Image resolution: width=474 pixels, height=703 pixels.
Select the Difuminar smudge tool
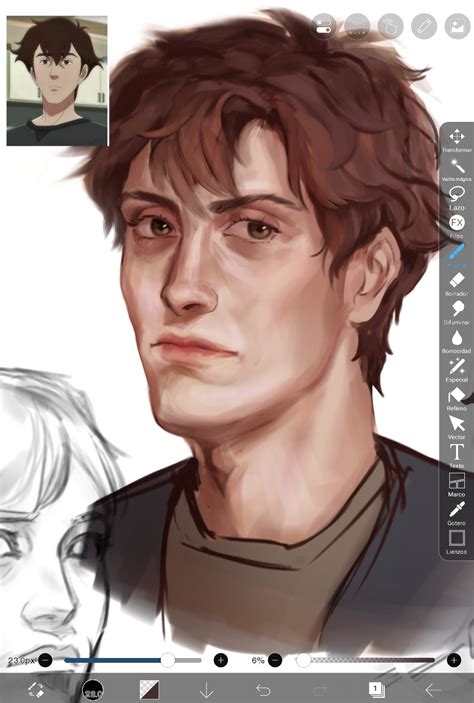pos(457,312)
